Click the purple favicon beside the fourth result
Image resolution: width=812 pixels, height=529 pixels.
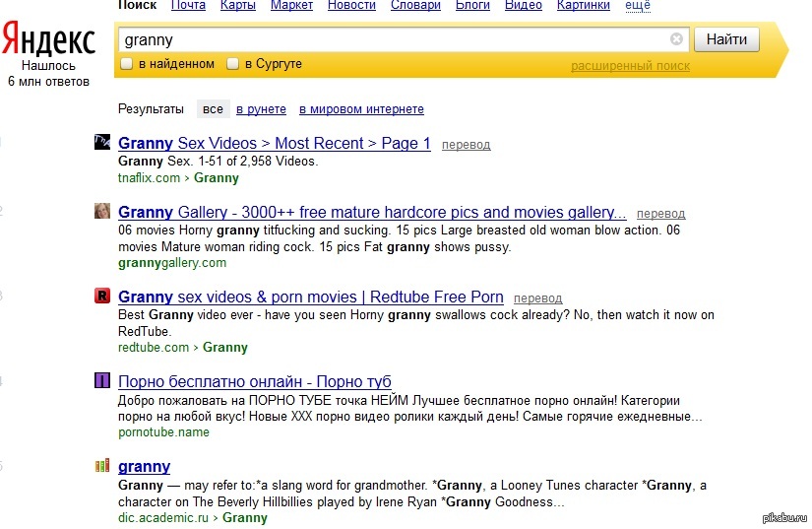pos(101,381)
